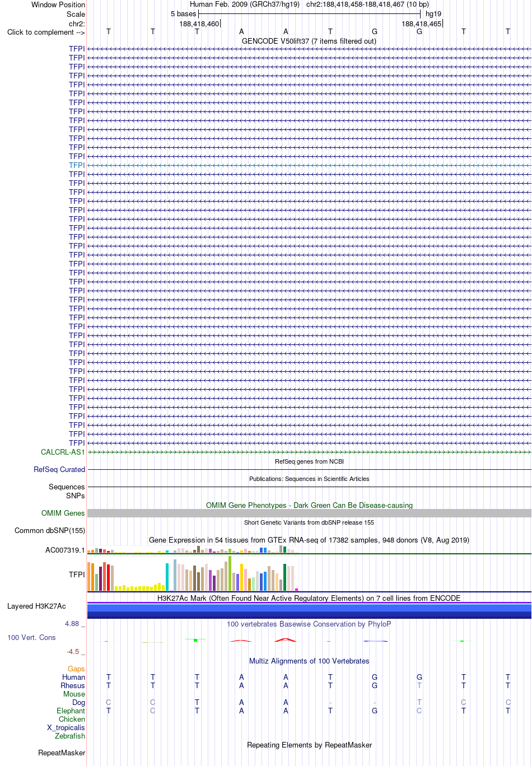This screenshot has width=532, height=766.
Task: Click the Mouse alignment row label
Action: [x=74, y=694]
